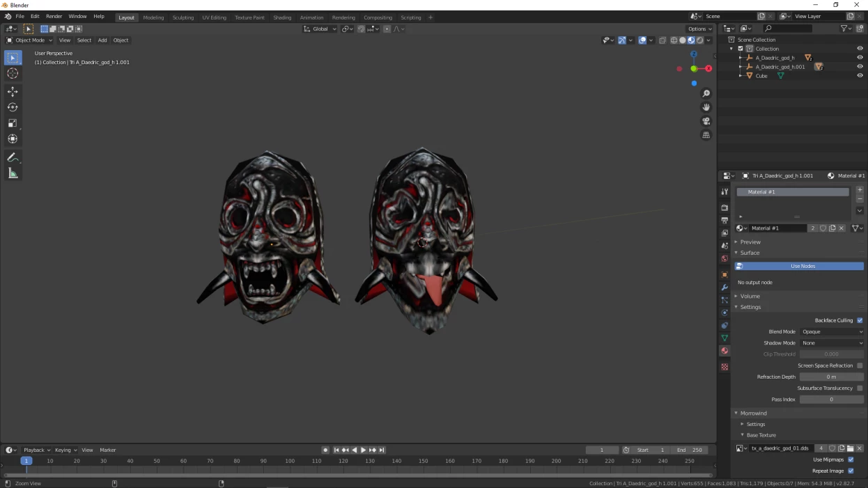The width and height of the screenshot is (868, 488).
Task: Open the Texture properties tab
Action: [x=724, y=367]
